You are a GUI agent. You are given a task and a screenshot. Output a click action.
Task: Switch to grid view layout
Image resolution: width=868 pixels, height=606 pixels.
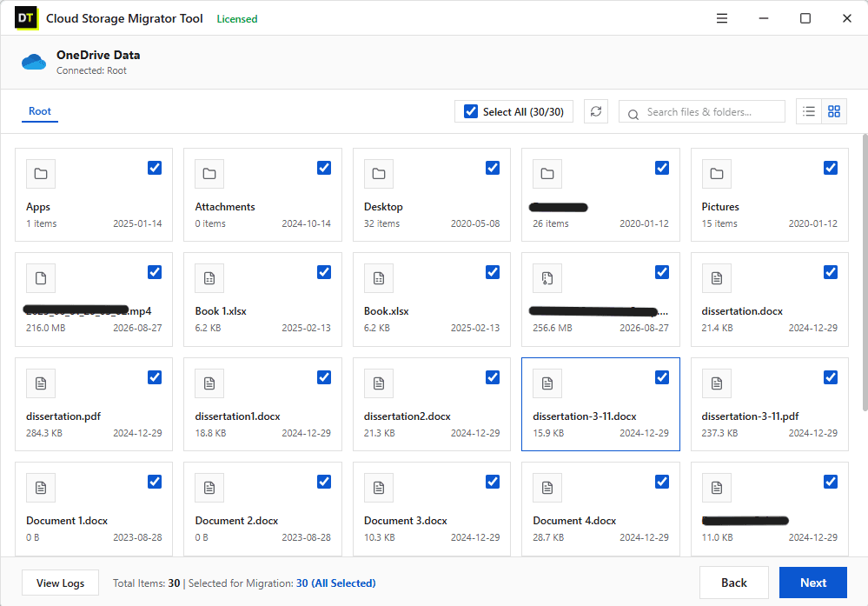[833, 111]
